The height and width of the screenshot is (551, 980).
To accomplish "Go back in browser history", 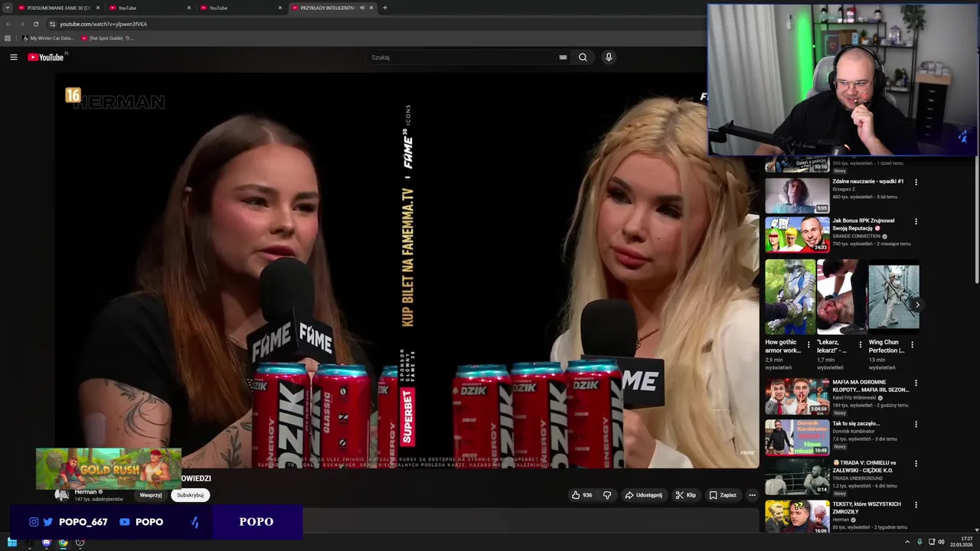I will click(8, 24).
